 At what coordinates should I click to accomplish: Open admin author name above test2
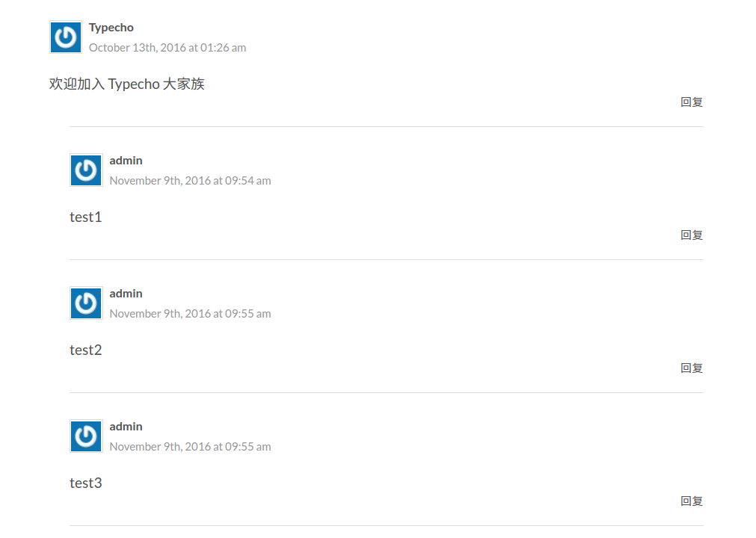point(126,294)
